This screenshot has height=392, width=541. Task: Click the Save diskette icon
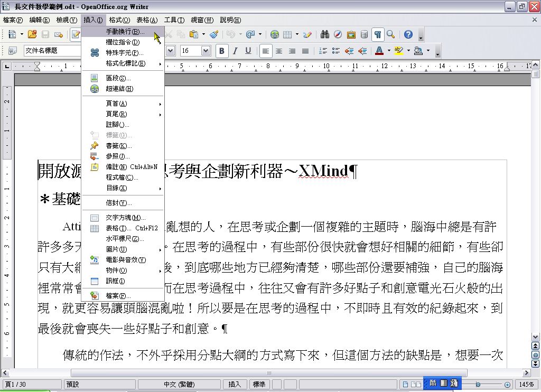coord(45,34)
